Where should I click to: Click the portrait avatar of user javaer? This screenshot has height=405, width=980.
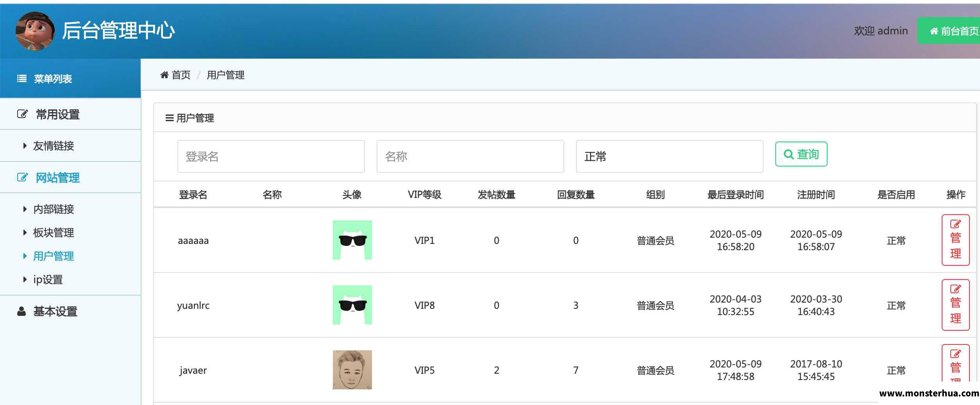point(352,370)
